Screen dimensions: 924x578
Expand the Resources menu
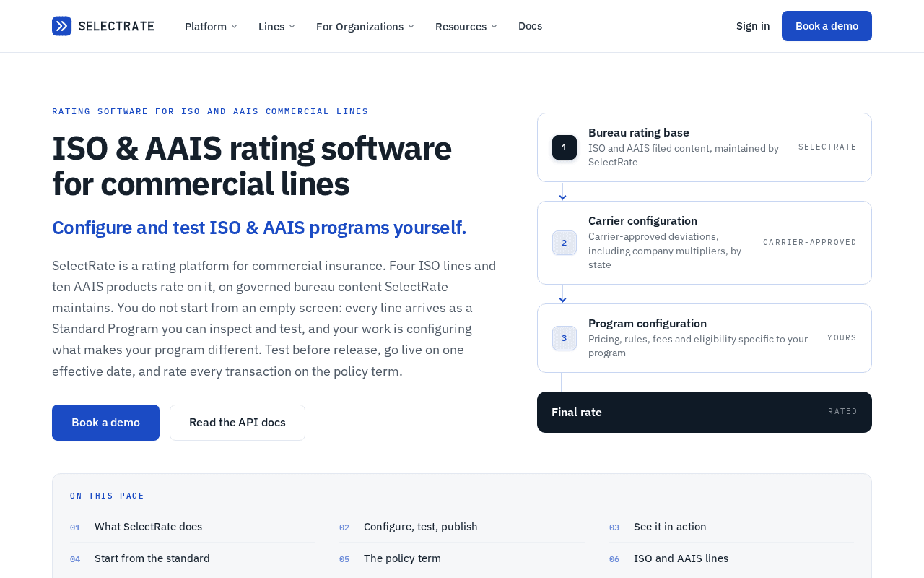pos(466,26)
